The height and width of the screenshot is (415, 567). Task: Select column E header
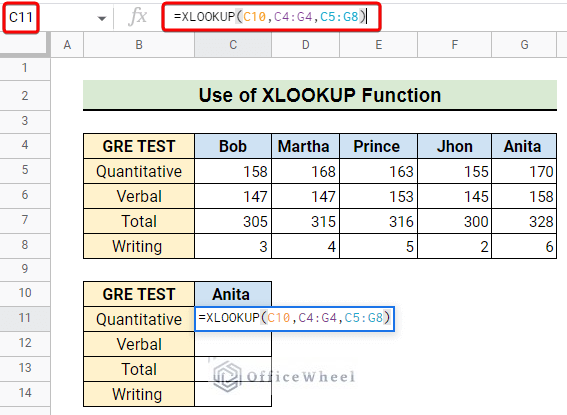(x=379, y=45)
